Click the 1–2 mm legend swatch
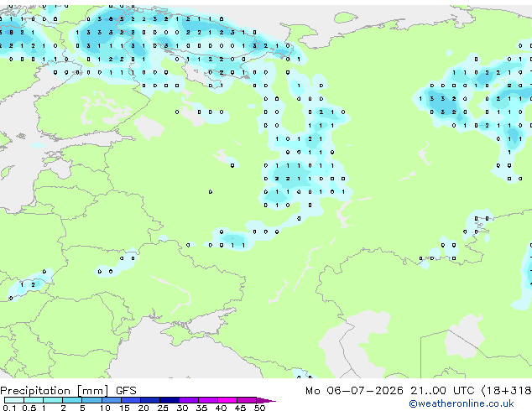 [53, 400]
